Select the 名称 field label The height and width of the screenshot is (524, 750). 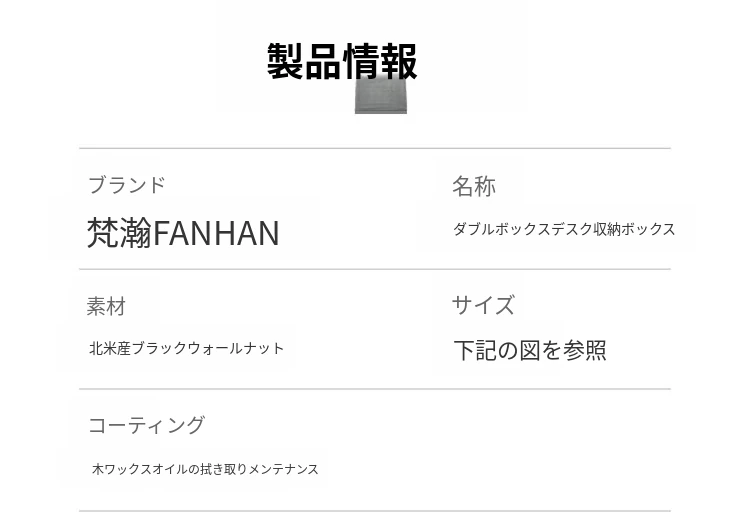click(473, 186)
